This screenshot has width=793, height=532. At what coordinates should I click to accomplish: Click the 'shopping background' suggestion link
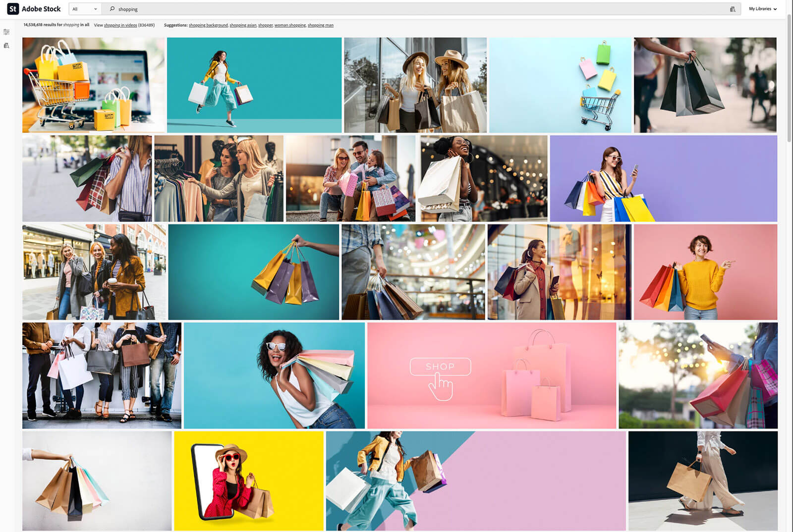(x=208, y=25)
